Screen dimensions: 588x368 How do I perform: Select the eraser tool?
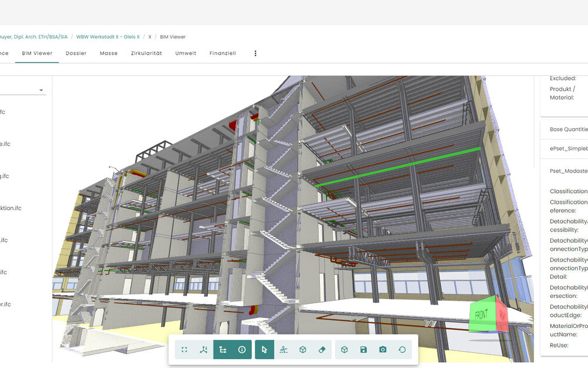tap(322, 350)
